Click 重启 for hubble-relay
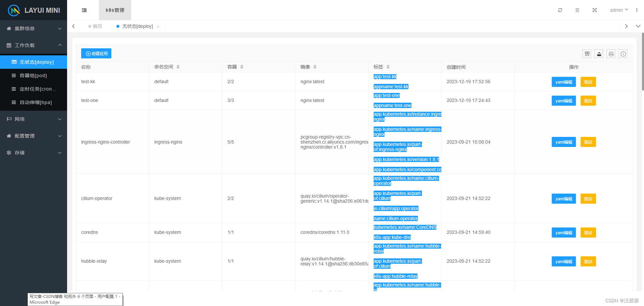Viewport: 644px width, 306px height. tap(588, 261)
